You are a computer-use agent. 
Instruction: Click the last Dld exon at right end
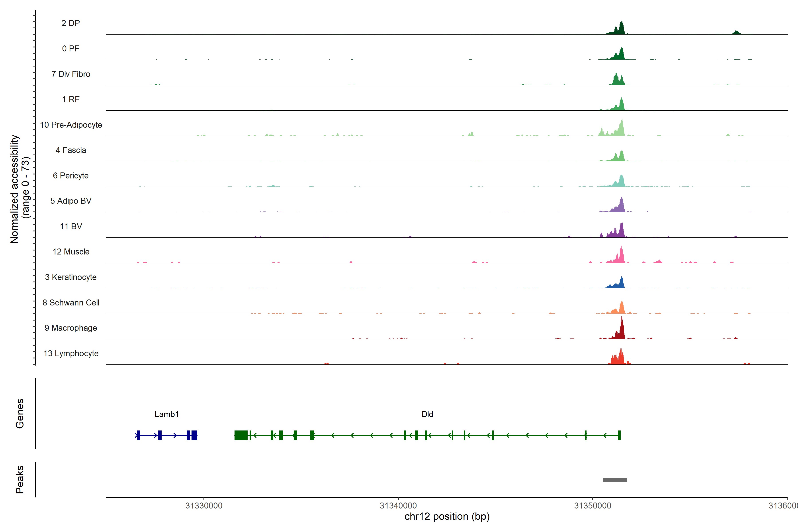point(619,435)
